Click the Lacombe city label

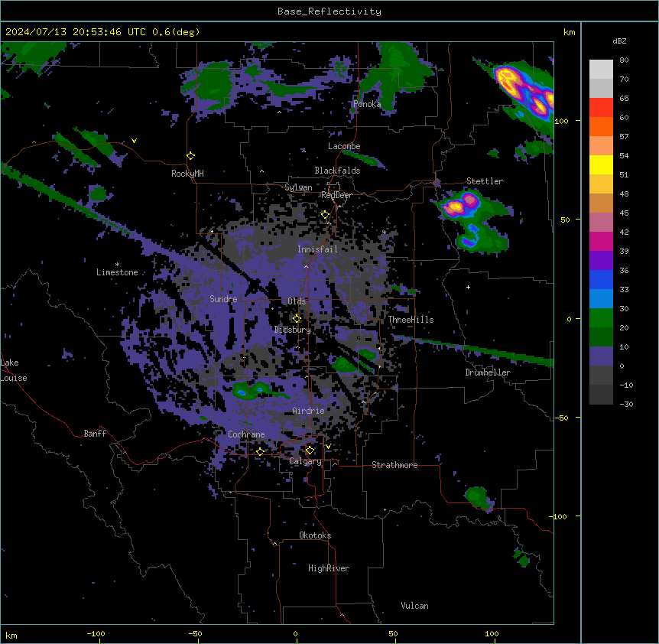(x=344, y=146)
